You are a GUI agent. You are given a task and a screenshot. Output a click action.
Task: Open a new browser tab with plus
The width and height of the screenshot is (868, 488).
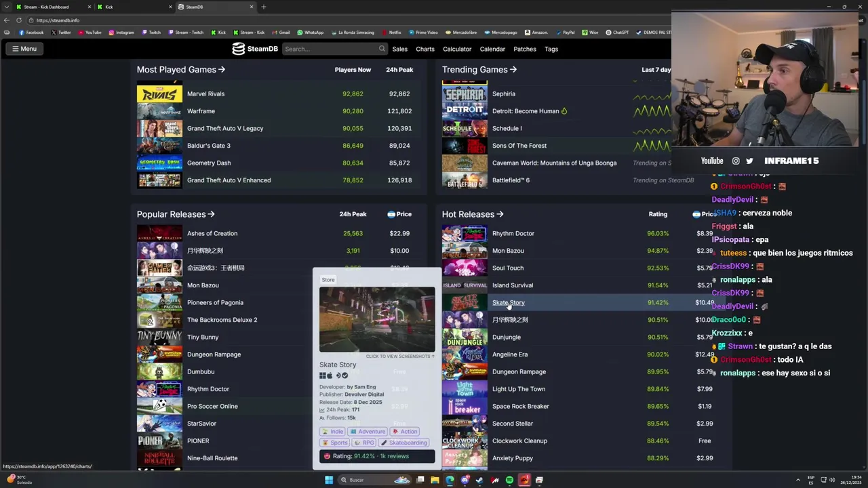(x=264, y=7)
